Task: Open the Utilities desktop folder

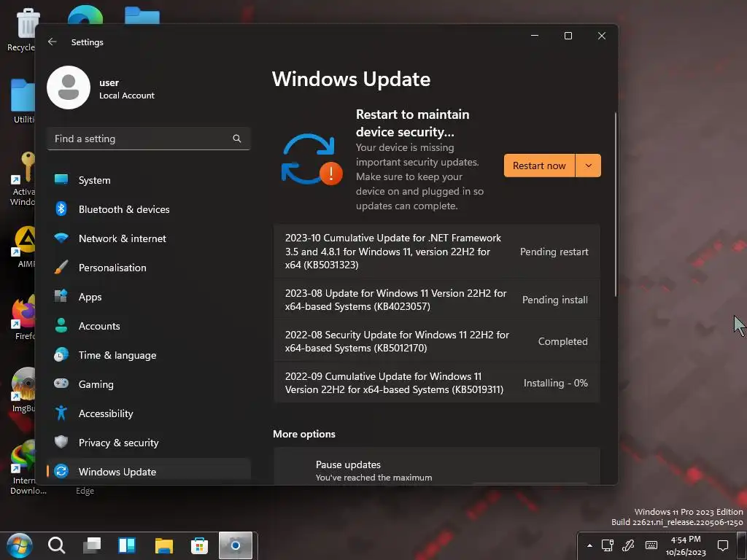Action: click(23, 101)
